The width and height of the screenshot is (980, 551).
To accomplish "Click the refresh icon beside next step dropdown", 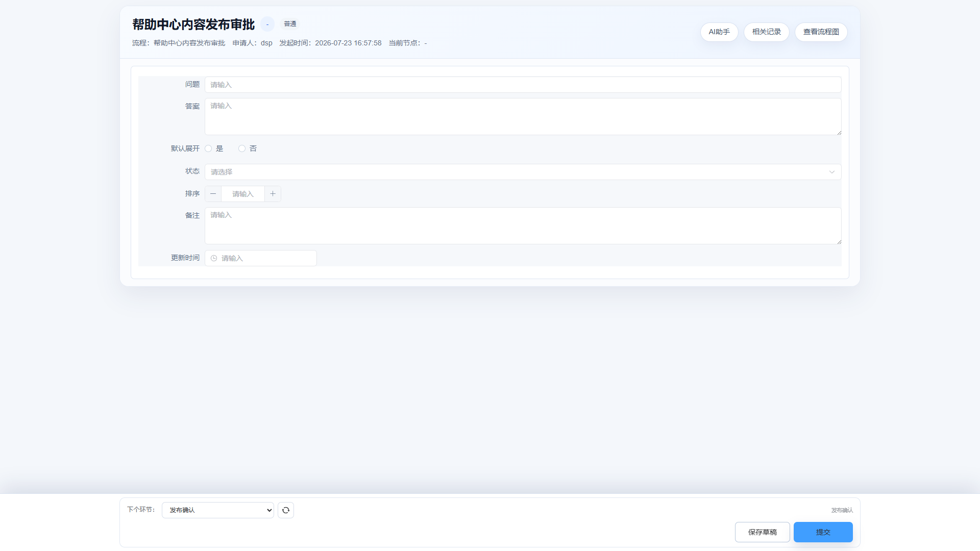I will pos(286,510).
